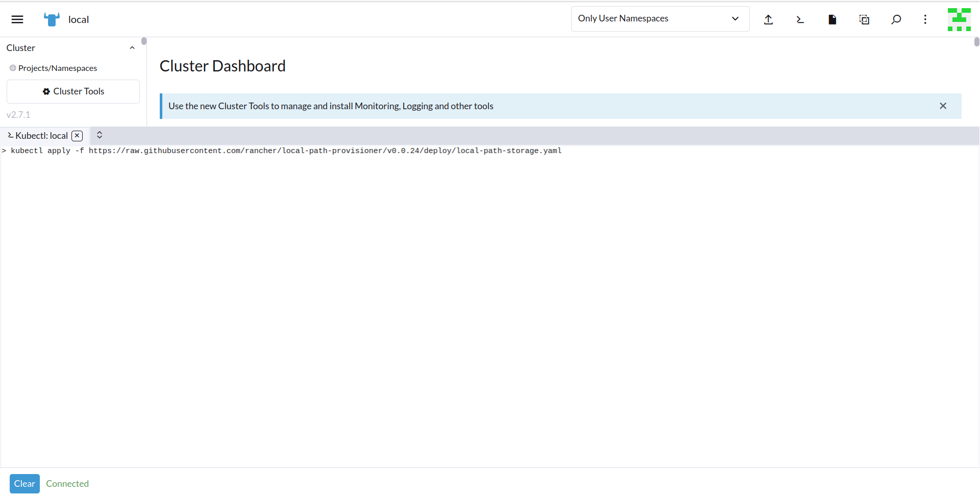The width and height of the screenshot is (980, 496).
Task: Click the Rancher bull logo
Action: 51,19
